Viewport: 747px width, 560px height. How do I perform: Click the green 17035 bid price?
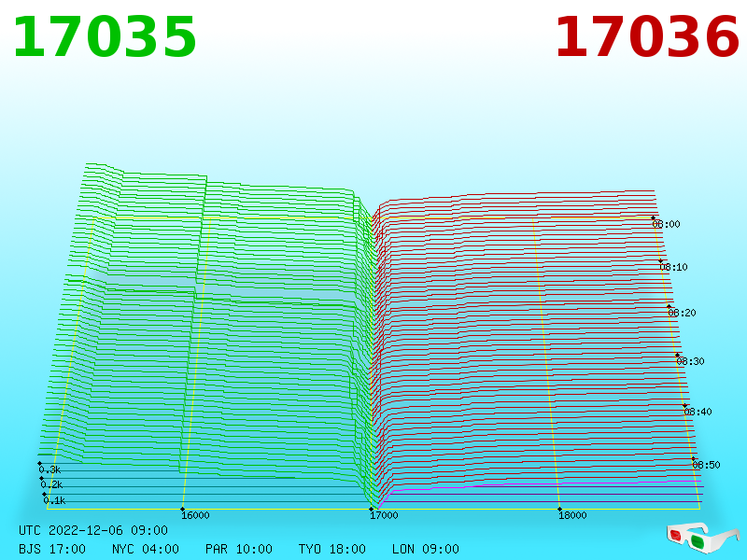point(105,37)
